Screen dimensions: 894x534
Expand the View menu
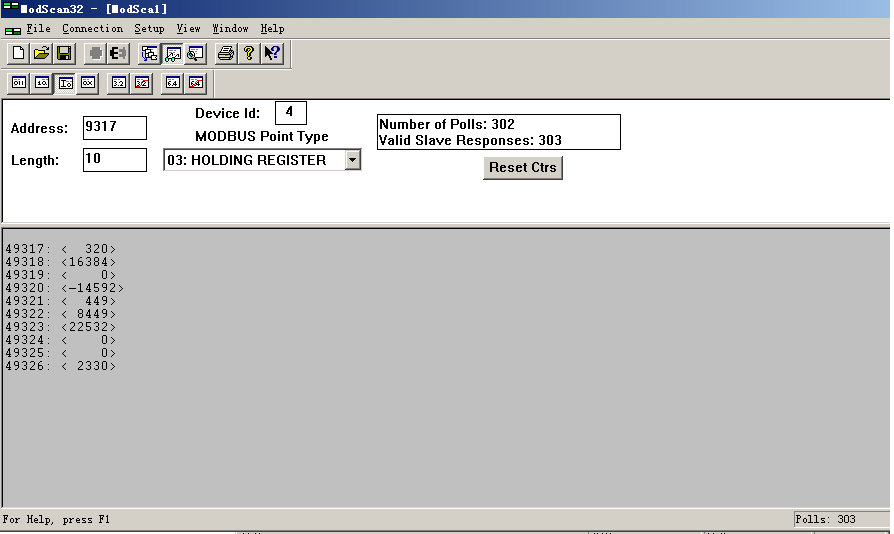click(x=188, y=29)
